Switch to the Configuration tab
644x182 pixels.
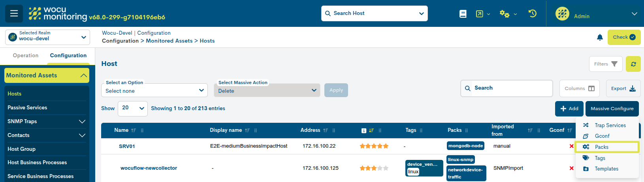68,55
